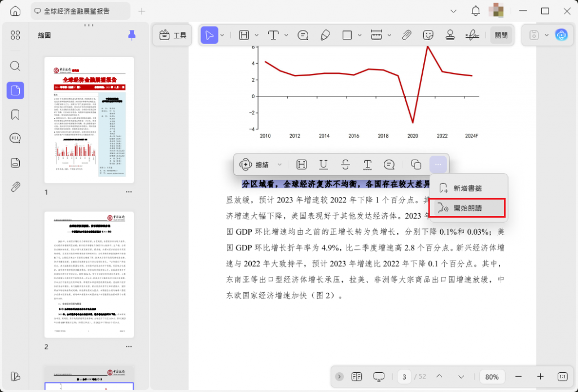Pin the 縮圖 thumbnail panel
The image size is (578, 392).
coord(132,34)
